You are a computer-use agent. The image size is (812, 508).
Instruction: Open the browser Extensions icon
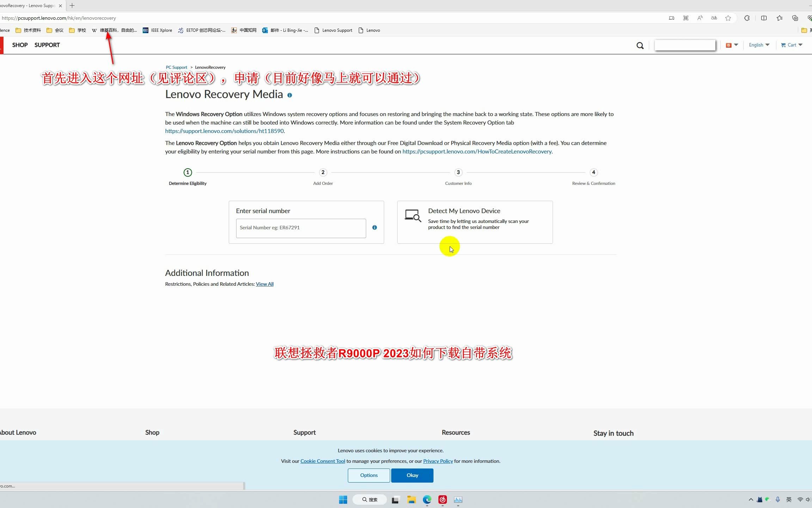[747, 18]
